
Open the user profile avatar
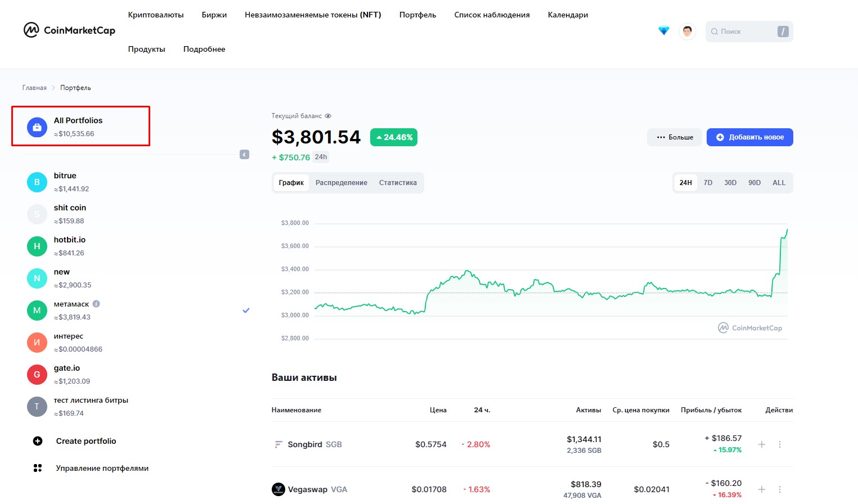687,31
